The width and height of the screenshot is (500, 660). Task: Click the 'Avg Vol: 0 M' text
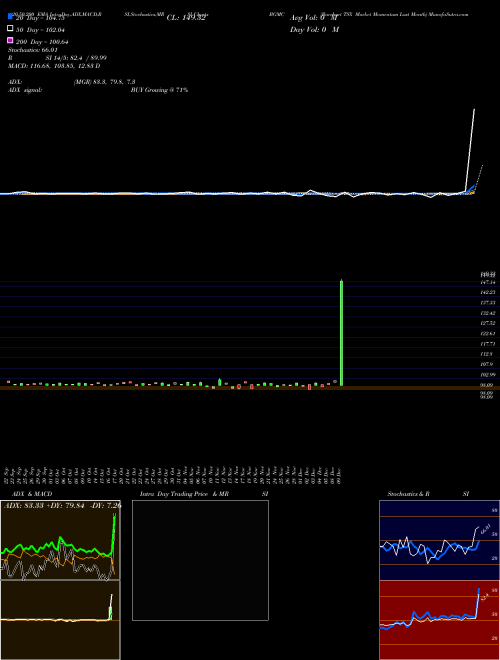(x=314, y=18)
